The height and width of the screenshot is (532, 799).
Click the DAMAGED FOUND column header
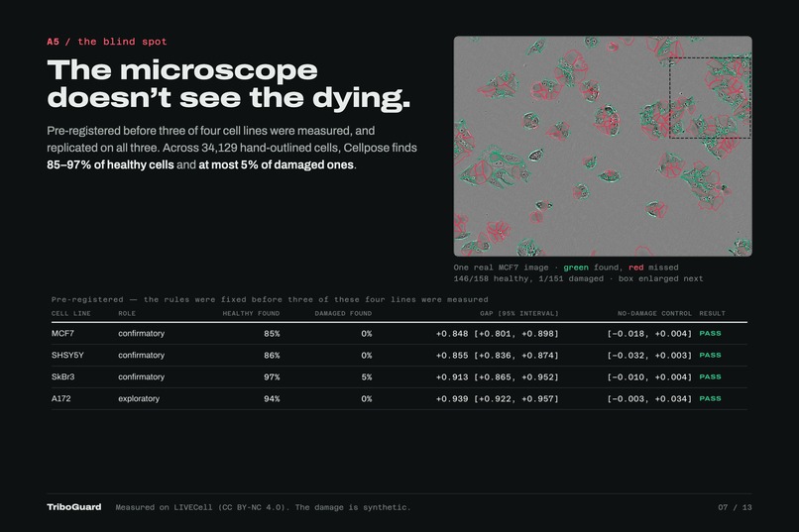coord(343,314)
